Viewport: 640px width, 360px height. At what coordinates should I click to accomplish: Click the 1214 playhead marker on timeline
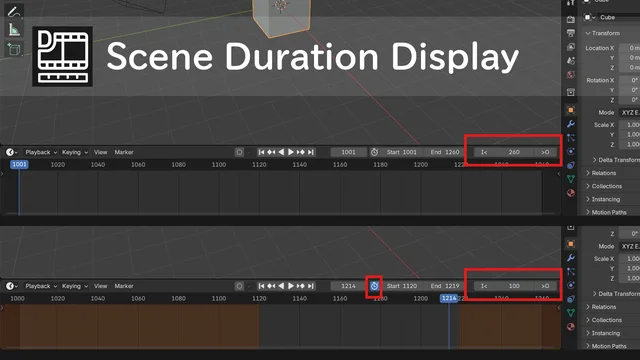coord(449,298)
